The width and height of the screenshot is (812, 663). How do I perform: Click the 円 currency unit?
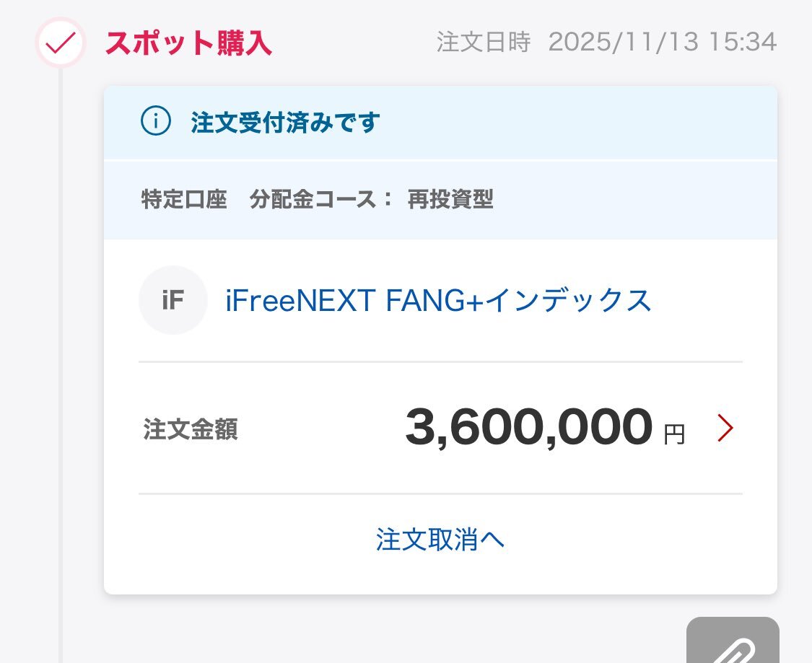pyautogui.click(x=674, y=434)
